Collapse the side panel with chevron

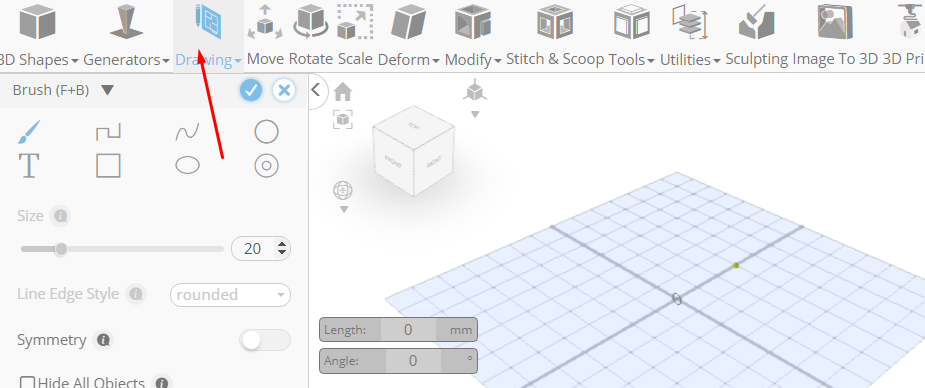click(x=316, y=90)
